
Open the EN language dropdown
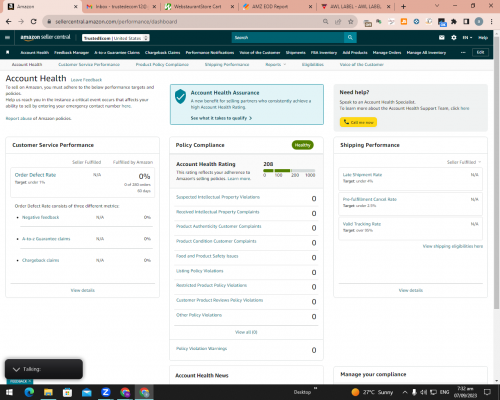click(467, 38)
